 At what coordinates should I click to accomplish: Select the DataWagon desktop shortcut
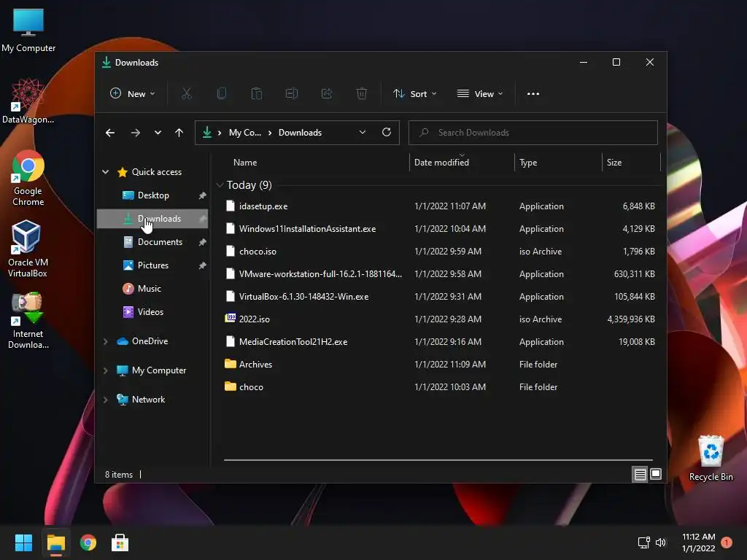(x=28, y=101)
